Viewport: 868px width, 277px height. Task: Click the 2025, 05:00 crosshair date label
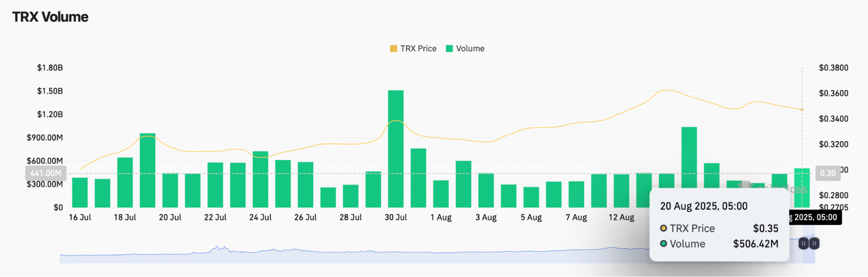click(x=815, y=217)
